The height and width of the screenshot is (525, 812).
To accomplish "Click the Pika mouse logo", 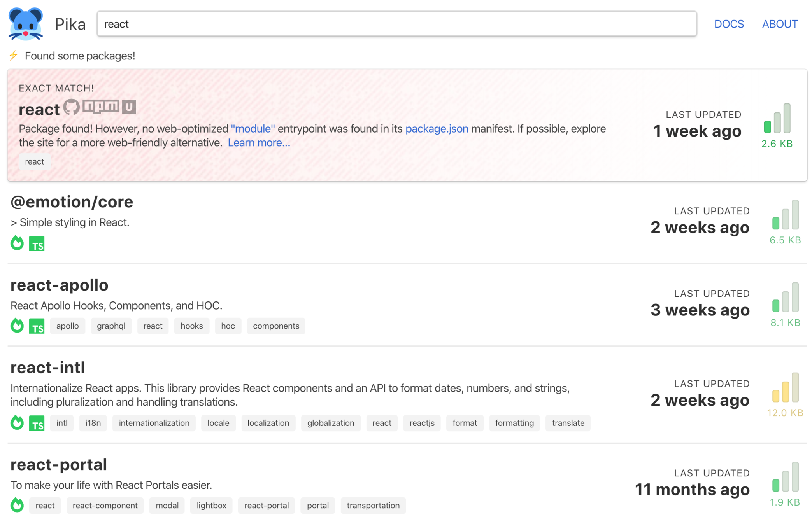I will (x=25, y=24).
